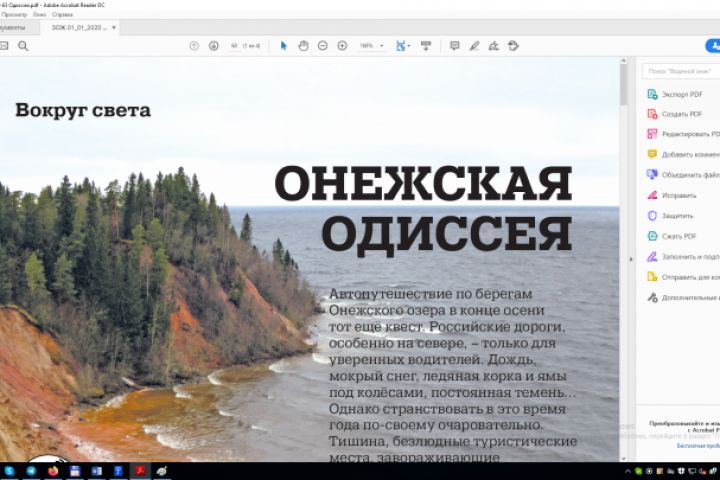
Task: Click scrollbar up arrow
Action: [x=623, y=61]
